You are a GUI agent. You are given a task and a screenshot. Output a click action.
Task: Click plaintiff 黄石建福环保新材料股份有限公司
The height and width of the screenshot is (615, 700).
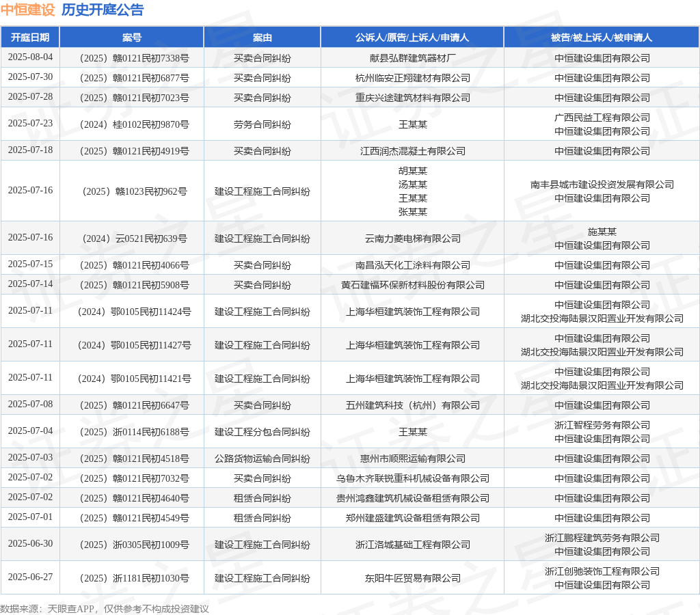pos(412,285)
